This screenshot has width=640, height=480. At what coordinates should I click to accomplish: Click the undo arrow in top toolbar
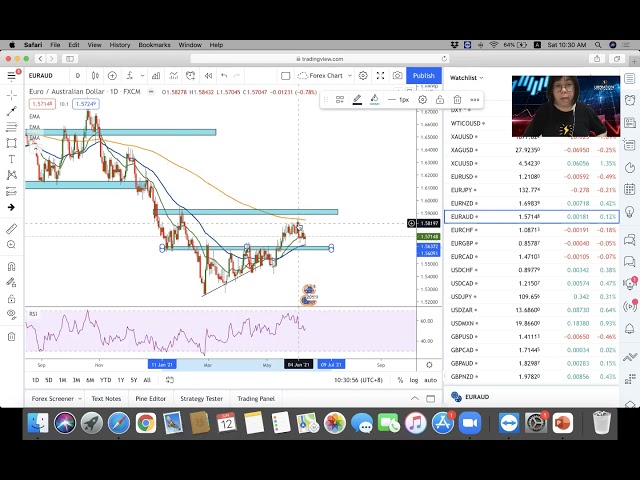point(224,76)
